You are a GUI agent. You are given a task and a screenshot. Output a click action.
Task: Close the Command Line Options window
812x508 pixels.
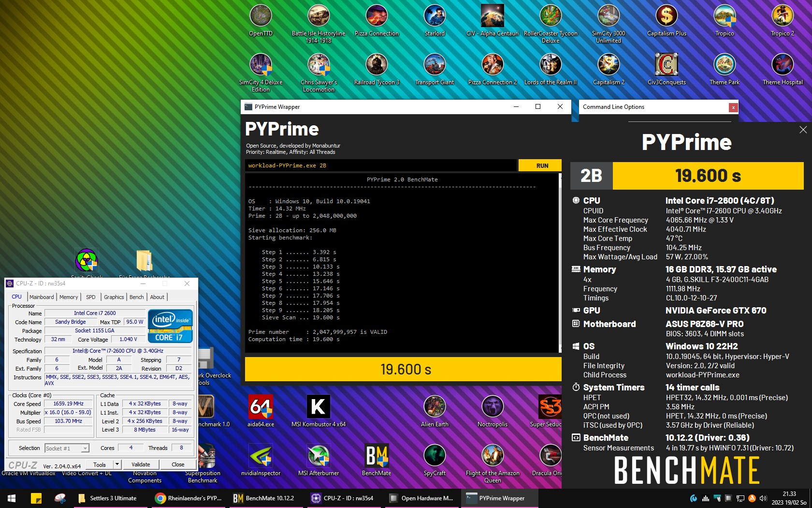(x=733, y=107)
